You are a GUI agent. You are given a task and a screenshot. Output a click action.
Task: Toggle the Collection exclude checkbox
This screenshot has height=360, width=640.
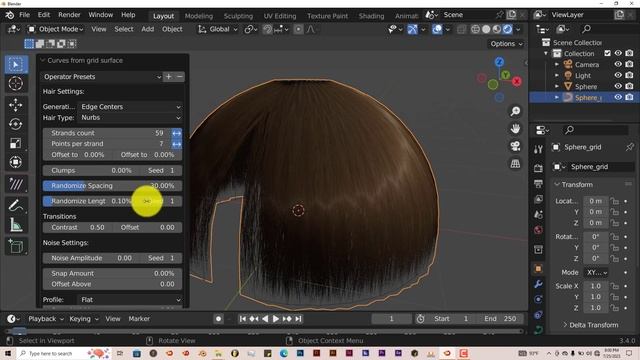click(608, 53)
